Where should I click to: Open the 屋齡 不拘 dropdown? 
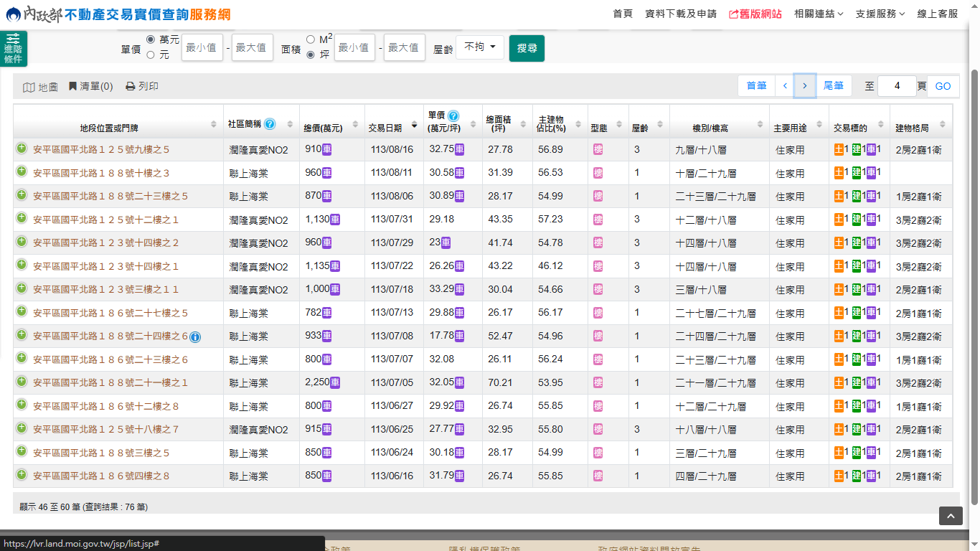pyautogui.click(x=479, y=47)
